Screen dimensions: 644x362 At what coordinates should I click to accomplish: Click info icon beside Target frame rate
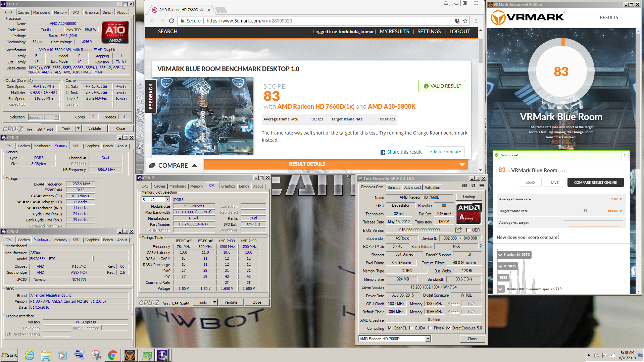coord(585,211)
